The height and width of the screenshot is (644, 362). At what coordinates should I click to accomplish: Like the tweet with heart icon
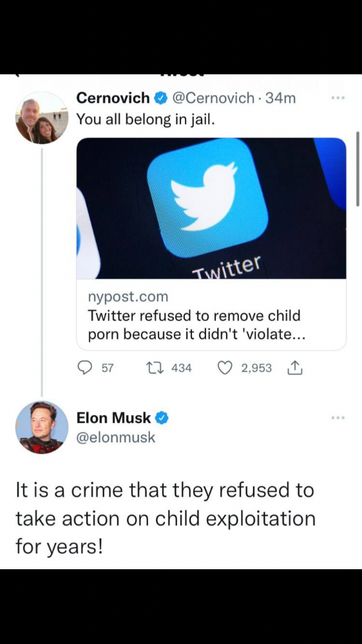coord(225,368)
